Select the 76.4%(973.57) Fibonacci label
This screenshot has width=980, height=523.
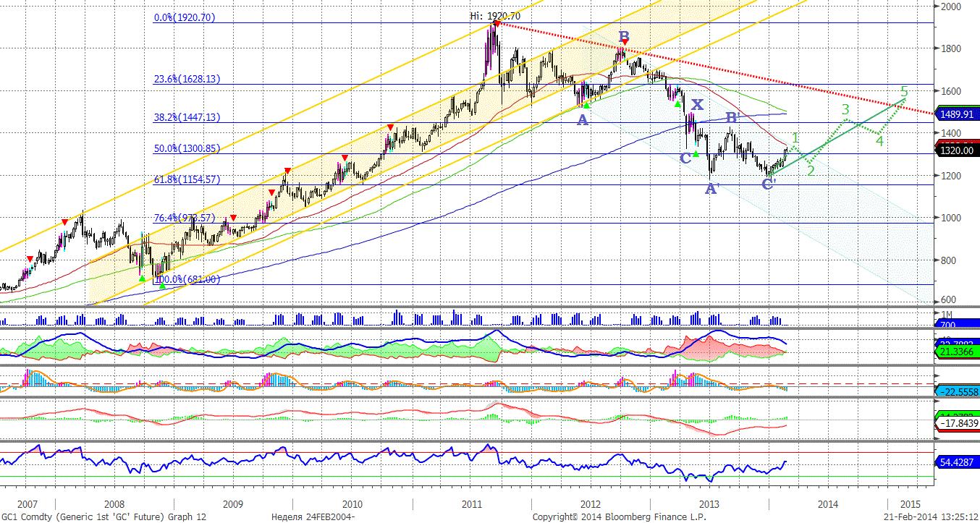185,218
